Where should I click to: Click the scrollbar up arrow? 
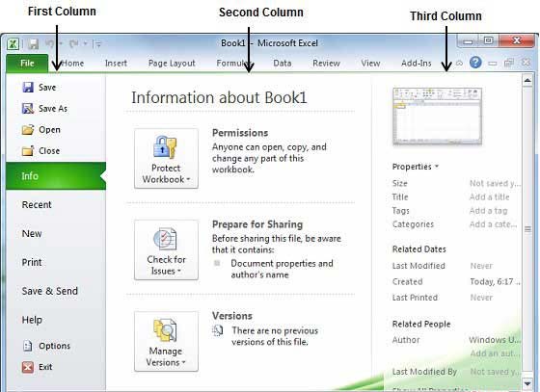click(527, 81)
